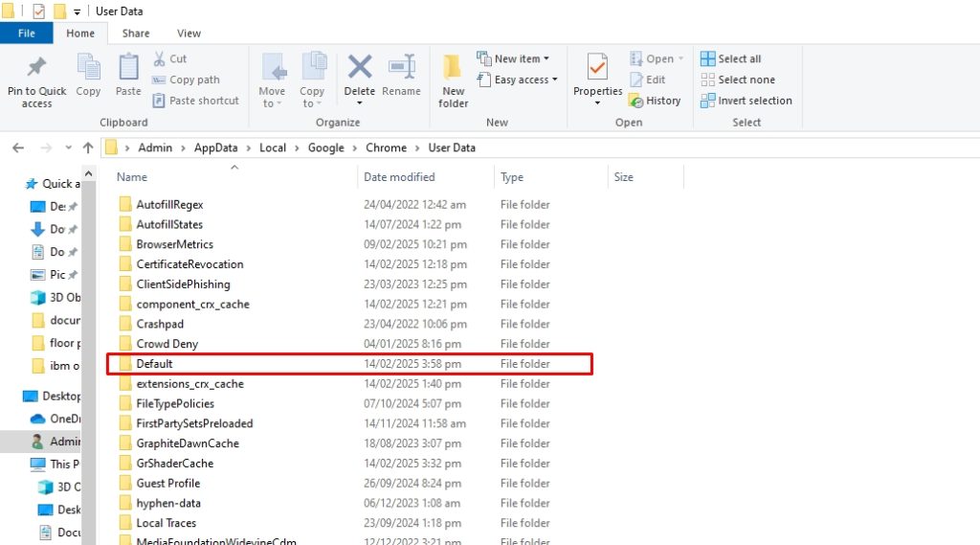980x545 pixels.
Task: Click the Properties icon
Action: click(x=597, y=67)
